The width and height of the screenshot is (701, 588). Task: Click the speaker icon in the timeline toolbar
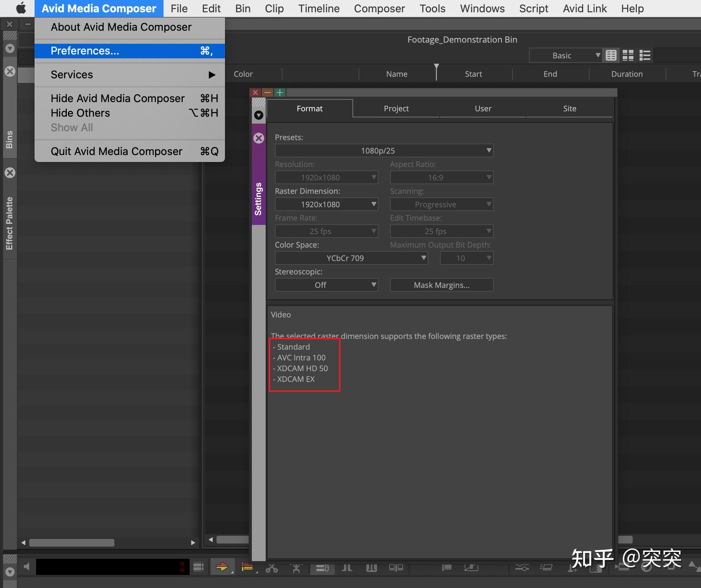(26, 567)
